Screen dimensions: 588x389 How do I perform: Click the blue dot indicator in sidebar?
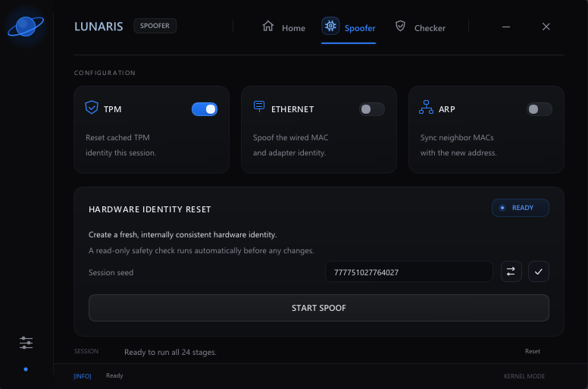(x=26, y=369)
